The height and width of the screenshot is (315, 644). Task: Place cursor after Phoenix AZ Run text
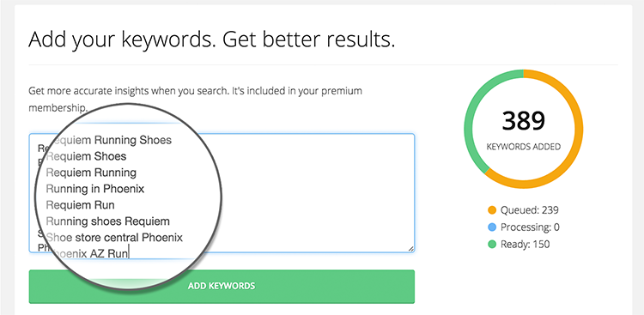tap(129, 254)
